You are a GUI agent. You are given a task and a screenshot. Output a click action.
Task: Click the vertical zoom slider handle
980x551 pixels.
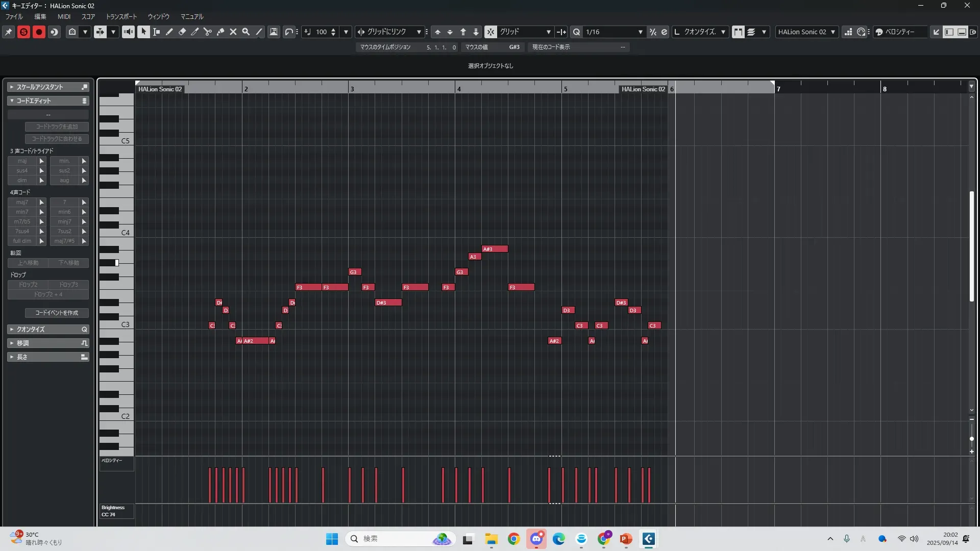point(971,439)
